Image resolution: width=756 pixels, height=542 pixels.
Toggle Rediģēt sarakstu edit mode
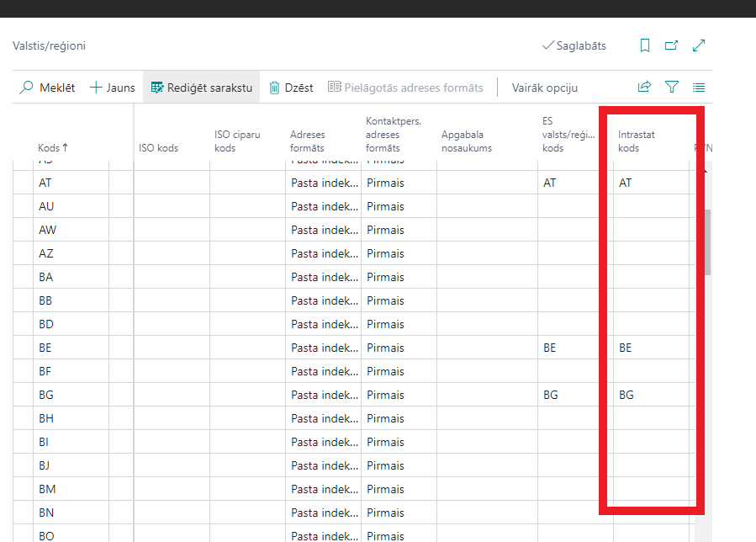202,88
